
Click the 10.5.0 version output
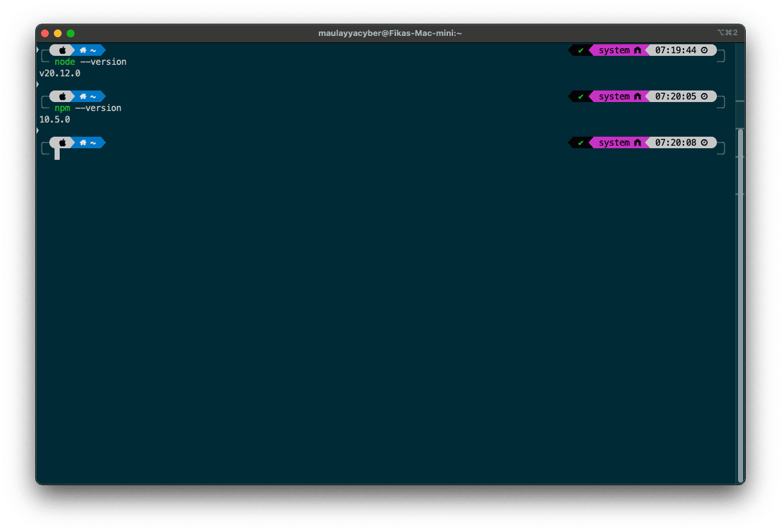[55, 119]
